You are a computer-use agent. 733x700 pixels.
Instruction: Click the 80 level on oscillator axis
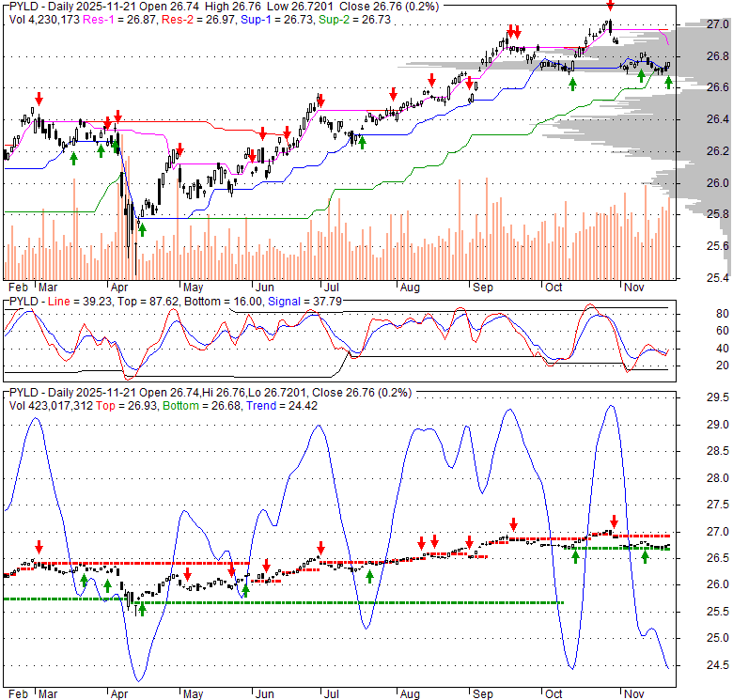[x=723, y=314]
